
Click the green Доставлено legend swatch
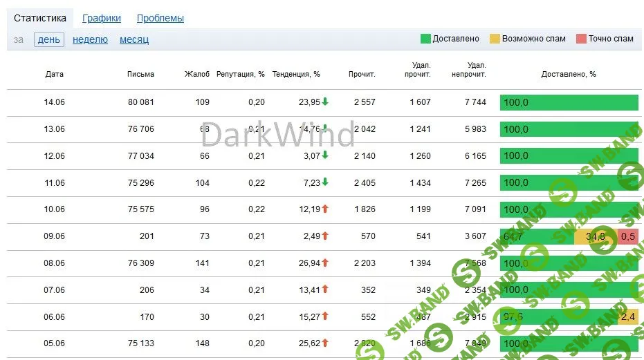pos(425,39)
